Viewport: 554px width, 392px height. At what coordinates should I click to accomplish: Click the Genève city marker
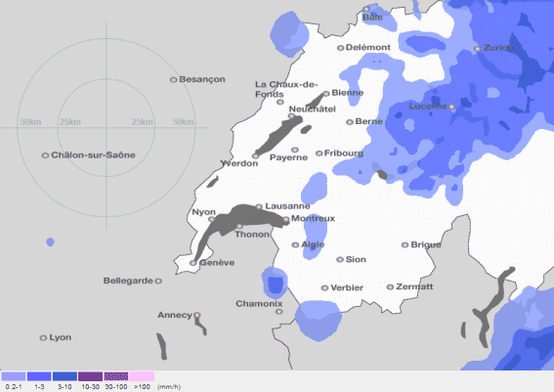click(192, 263)
